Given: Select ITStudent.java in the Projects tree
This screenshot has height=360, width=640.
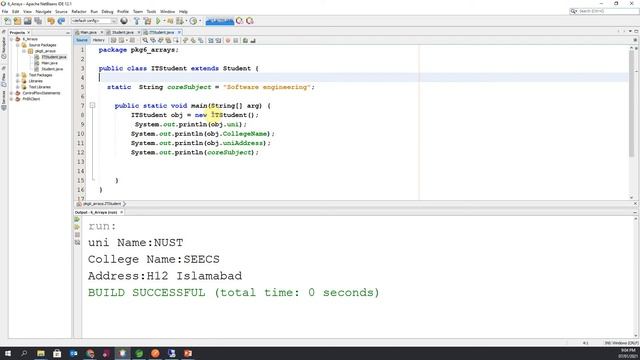Looking at the screenshot, I should click(x=53, y=57).
